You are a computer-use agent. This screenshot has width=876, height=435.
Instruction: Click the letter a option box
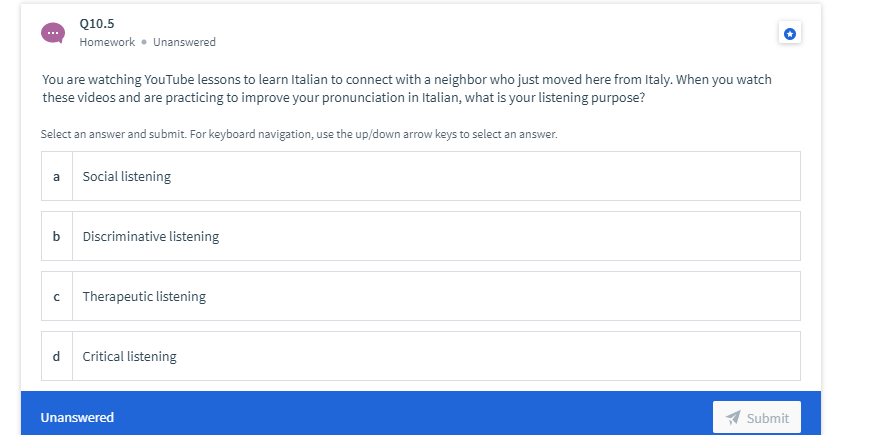coord(56,176)
